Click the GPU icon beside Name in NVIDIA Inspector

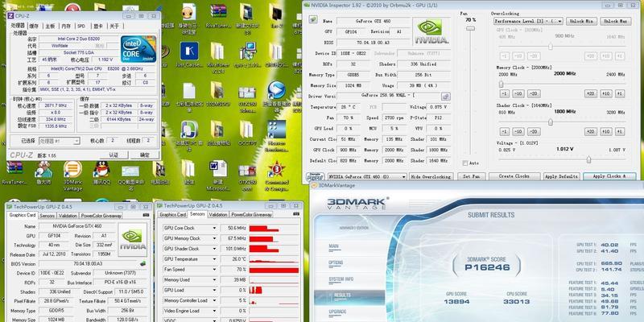(x=313, y=19)
